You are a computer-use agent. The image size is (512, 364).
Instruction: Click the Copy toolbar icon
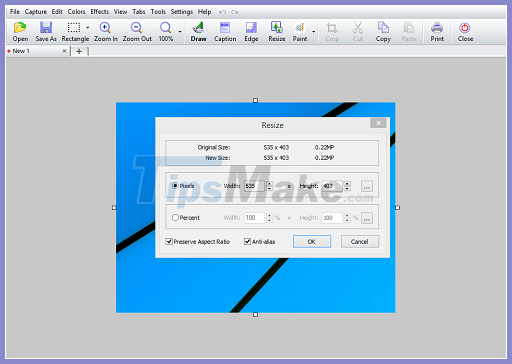pos(383,28)
